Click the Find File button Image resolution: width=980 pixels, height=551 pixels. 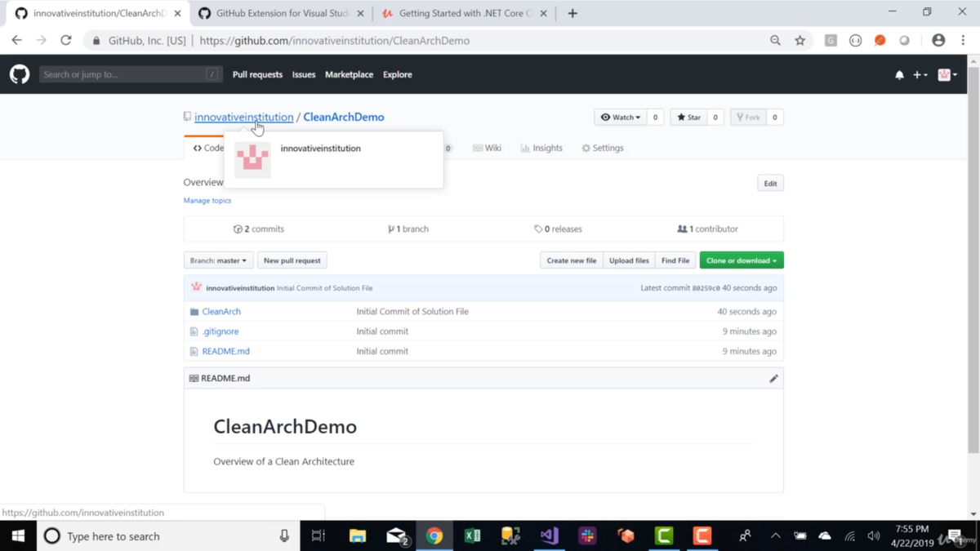(675, 260)
